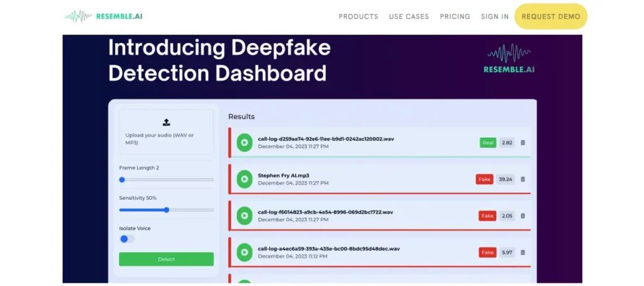Click the Fake badge on Stephen Fry AI.mp3
Viewport: 644px width, 286px height.
pos(485,180)
